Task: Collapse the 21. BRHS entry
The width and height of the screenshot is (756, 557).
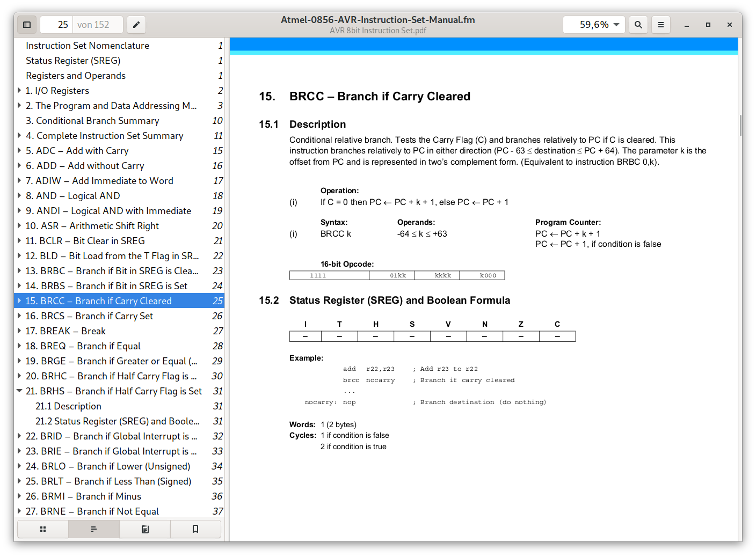Action: (20, 391)
